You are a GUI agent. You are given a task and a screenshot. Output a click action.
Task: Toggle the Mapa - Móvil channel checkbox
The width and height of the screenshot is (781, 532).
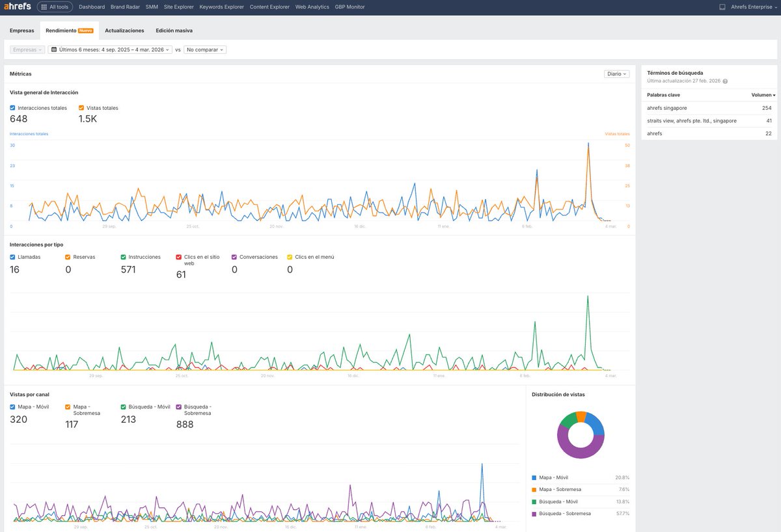click(13, 407)
